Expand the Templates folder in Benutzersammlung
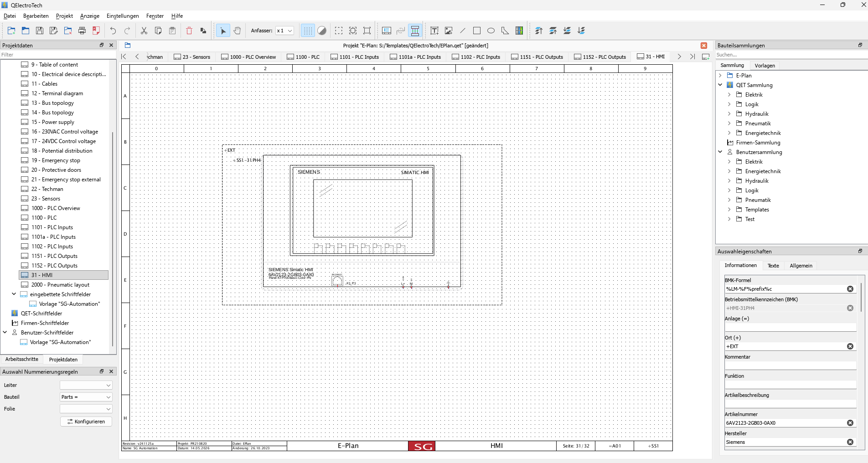The width and height of the screenshot is (868, 463). tap(729, 209)
